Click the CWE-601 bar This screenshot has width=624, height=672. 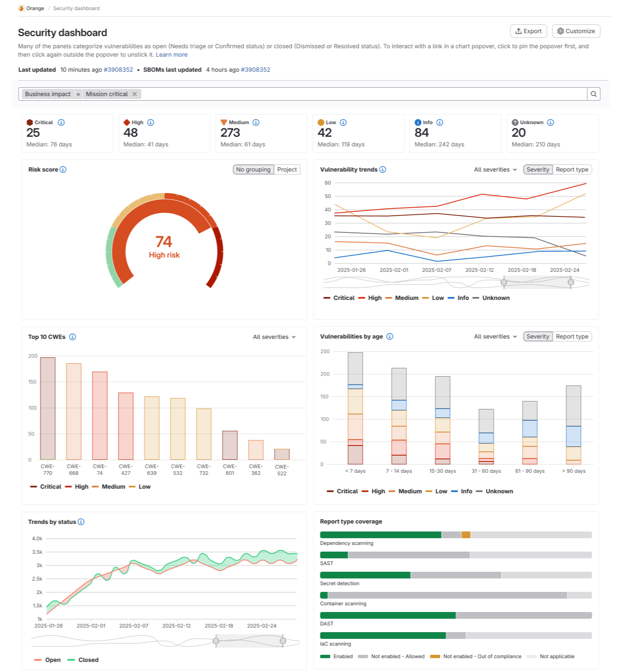click(x=230, y=445)
